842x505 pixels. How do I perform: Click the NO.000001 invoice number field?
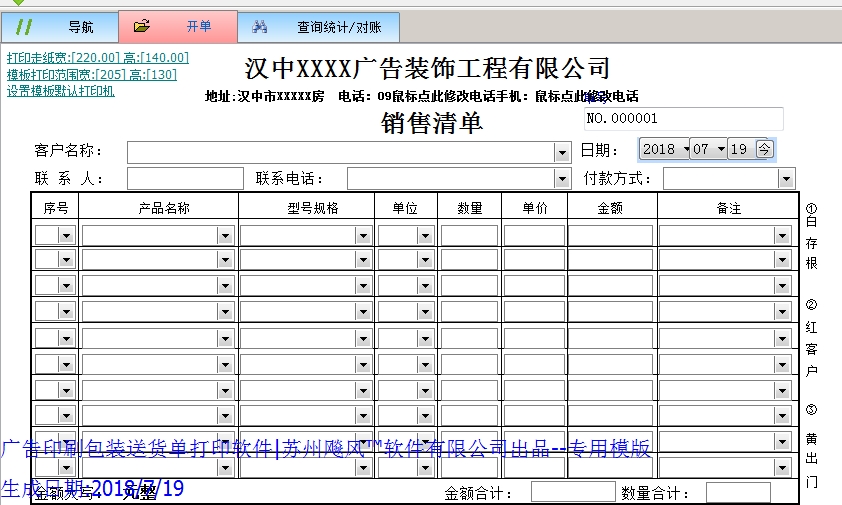tap(683, 118)
